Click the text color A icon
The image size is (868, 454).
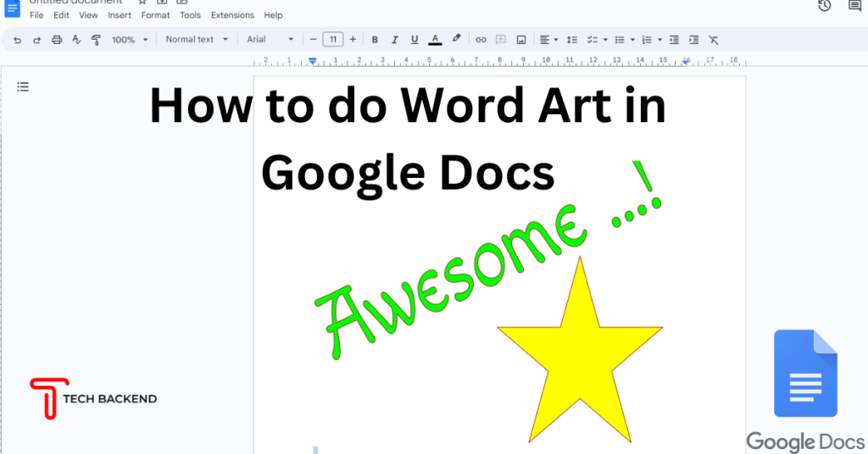pos(435,40)
